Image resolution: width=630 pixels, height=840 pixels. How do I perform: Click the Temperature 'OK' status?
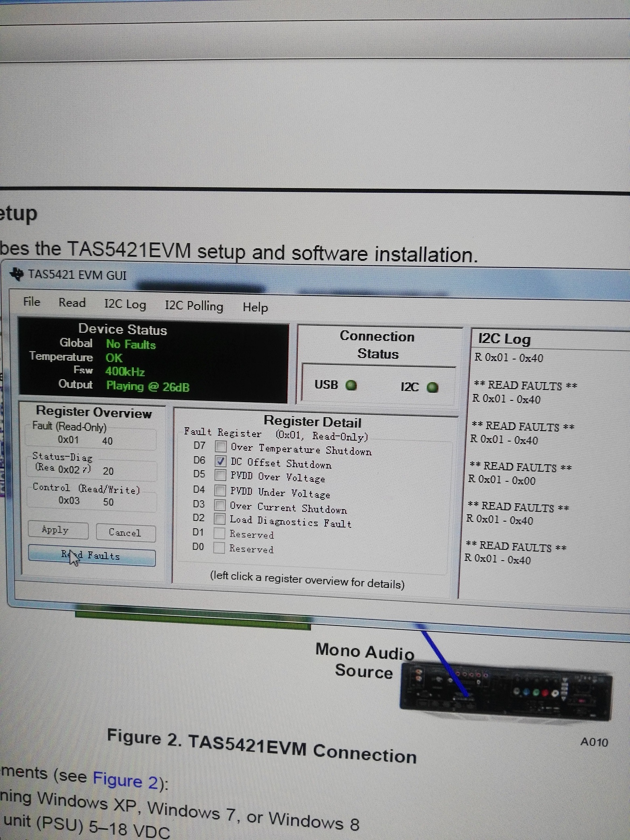(x=114, y=357)
